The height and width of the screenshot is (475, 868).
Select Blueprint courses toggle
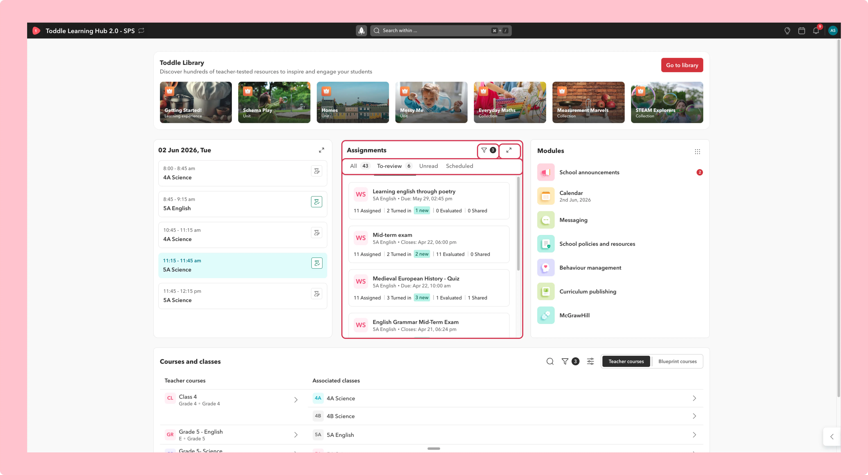[x=677, y=361]
